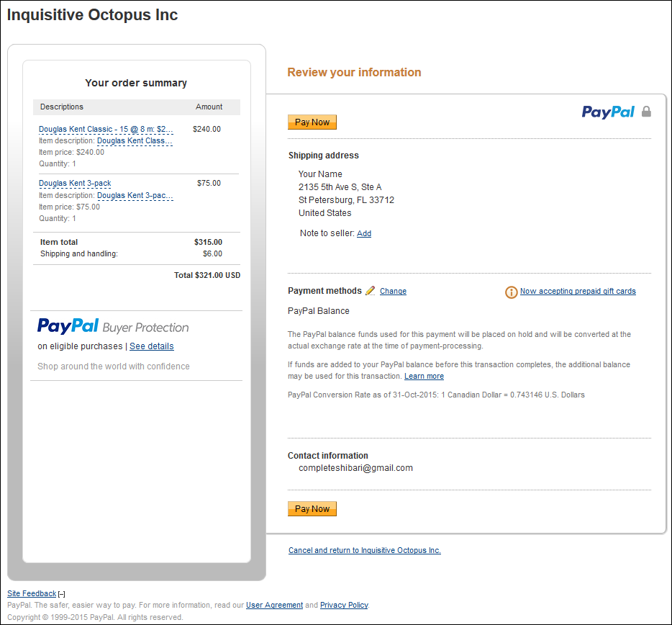
Task: Open the Site Feedback link
Action: pos(32,594)
